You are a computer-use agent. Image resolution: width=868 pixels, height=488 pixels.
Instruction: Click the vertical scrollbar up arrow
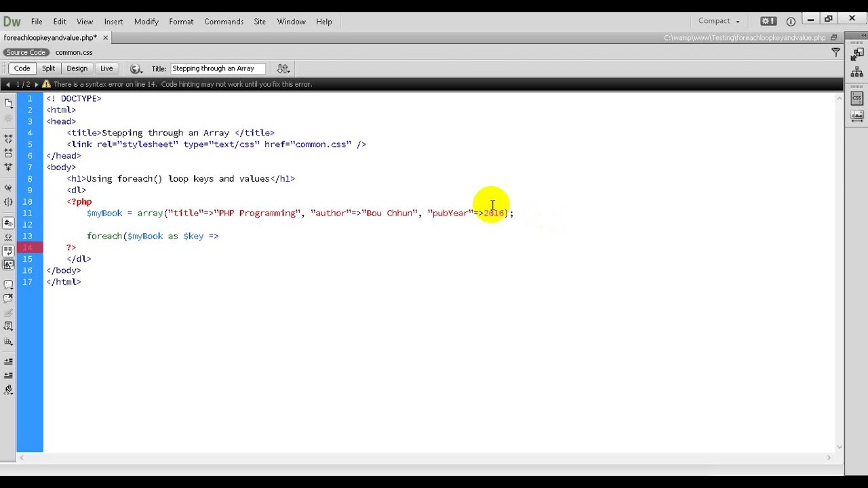840,98
